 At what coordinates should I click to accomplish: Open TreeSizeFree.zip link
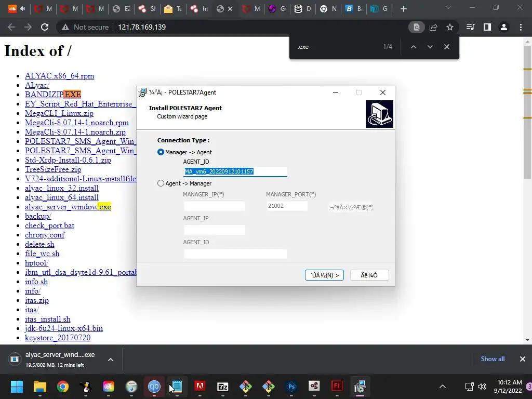point(53,169)
